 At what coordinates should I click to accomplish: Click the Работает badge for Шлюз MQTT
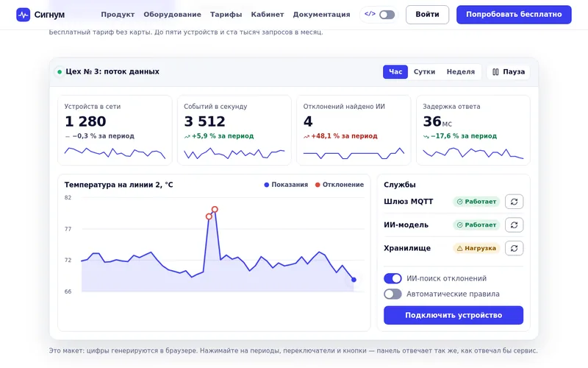(x=476, y=202)
